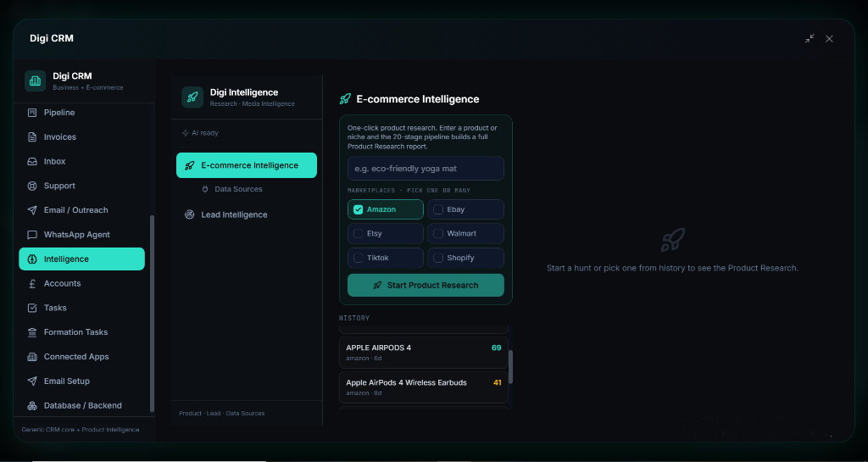
Task: Tick the Walmart marketplace checkbox
Action: point(438,233)
